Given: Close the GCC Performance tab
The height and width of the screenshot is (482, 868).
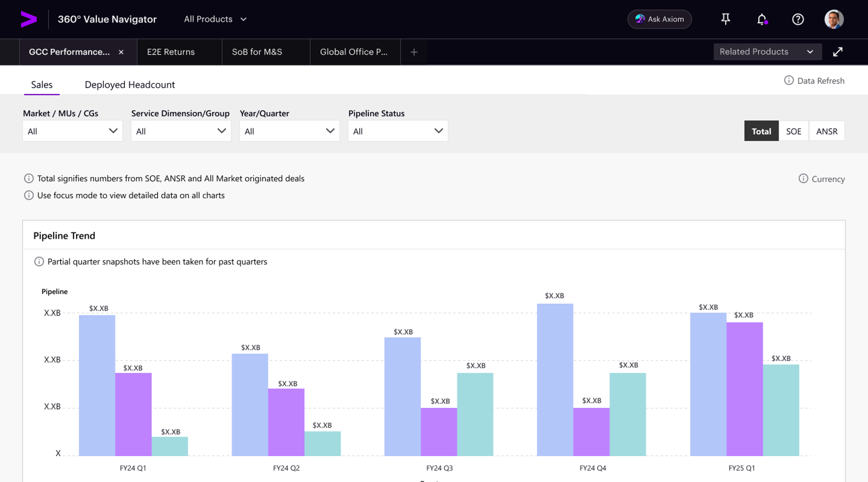Looking at the screenshot, I should pyautogui.click(x=121, y=52).
